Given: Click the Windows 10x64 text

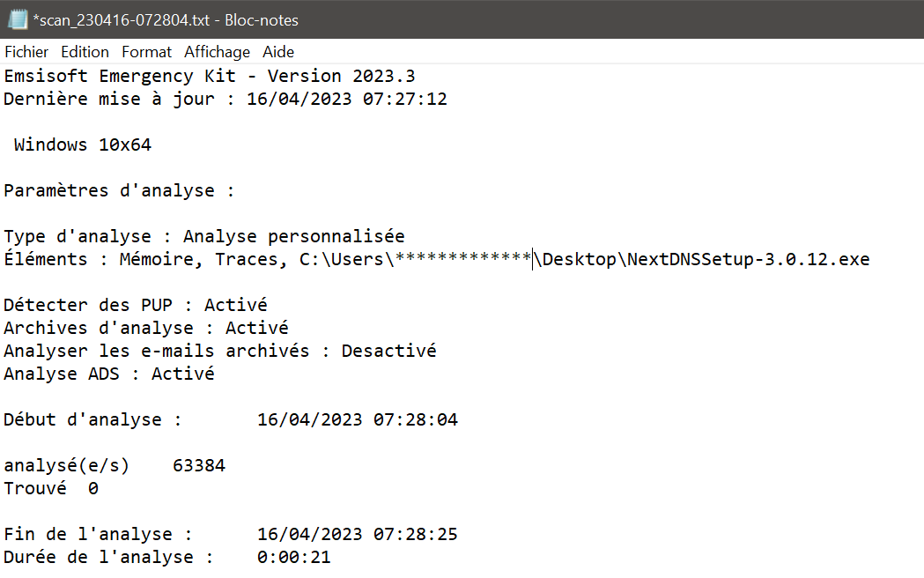Looking at the screenshot, I should [x=83, y=144].
